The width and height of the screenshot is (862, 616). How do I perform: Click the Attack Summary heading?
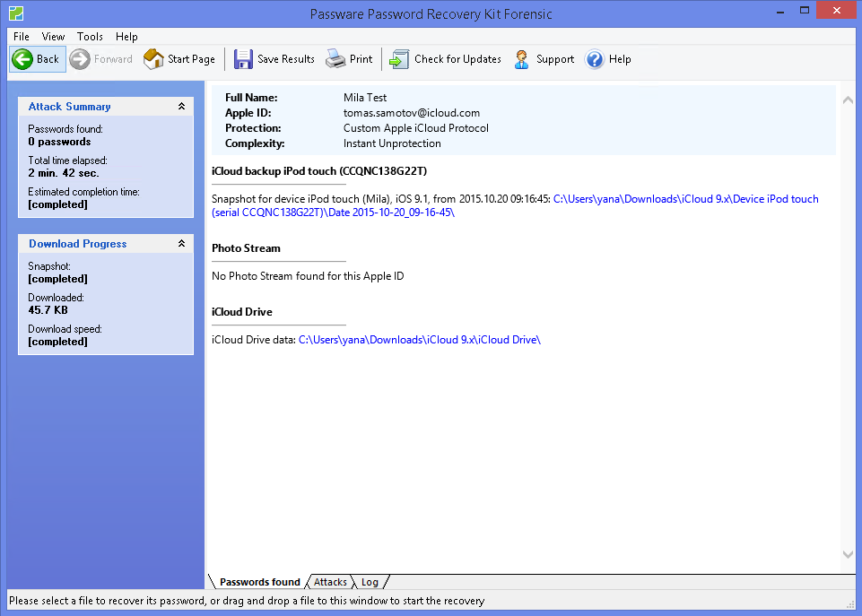click(x=69, y=107)
